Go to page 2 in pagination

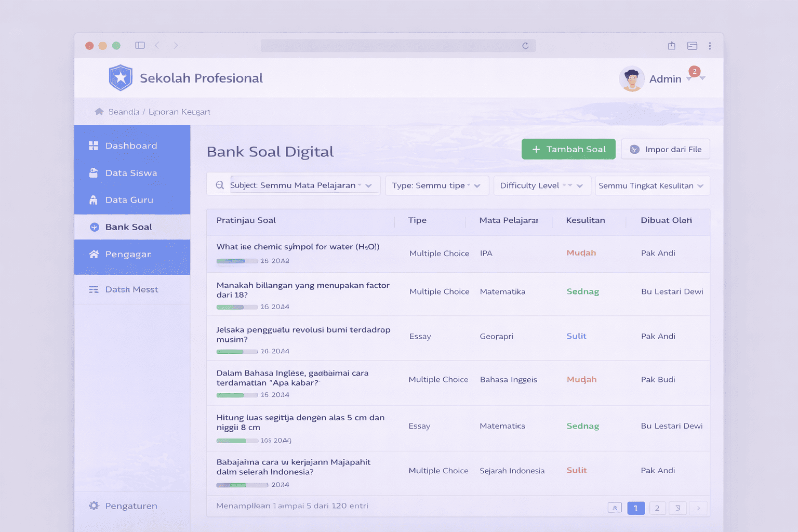[x=657, y=508]
